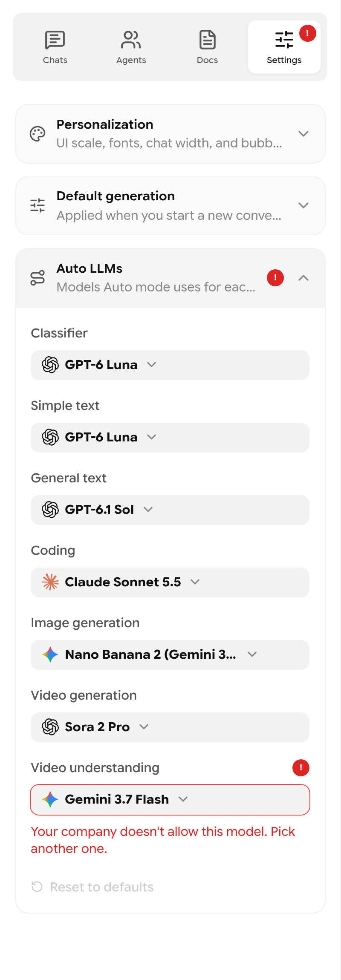Open the Nano Banana 2 image model dropdown

[170, 655]
